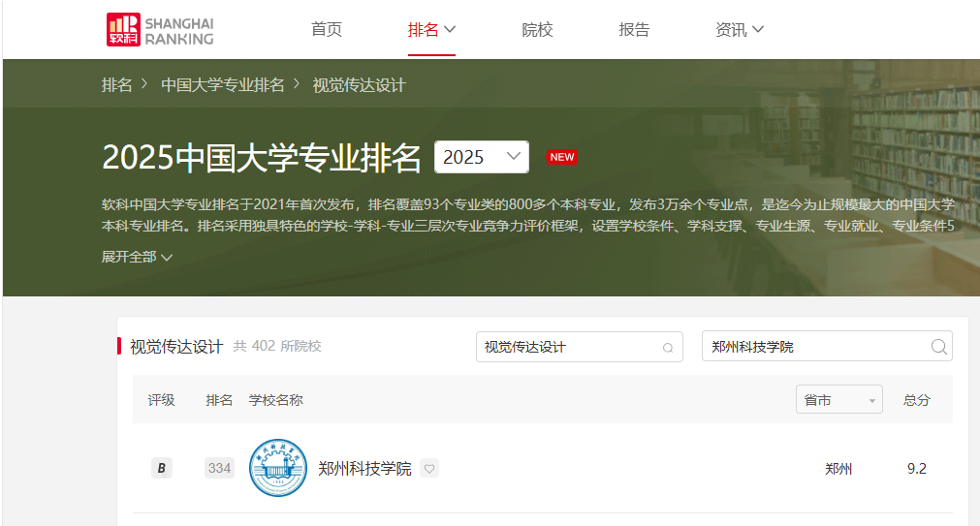Expand description with 展开全部
Image resolution: width=980 pixels, height=526 pixels.
point(137,257)
